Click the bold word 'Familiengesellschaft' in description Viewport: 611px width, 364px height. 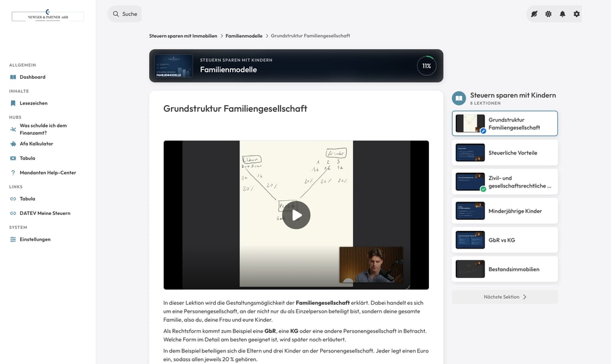coord(323,302)
